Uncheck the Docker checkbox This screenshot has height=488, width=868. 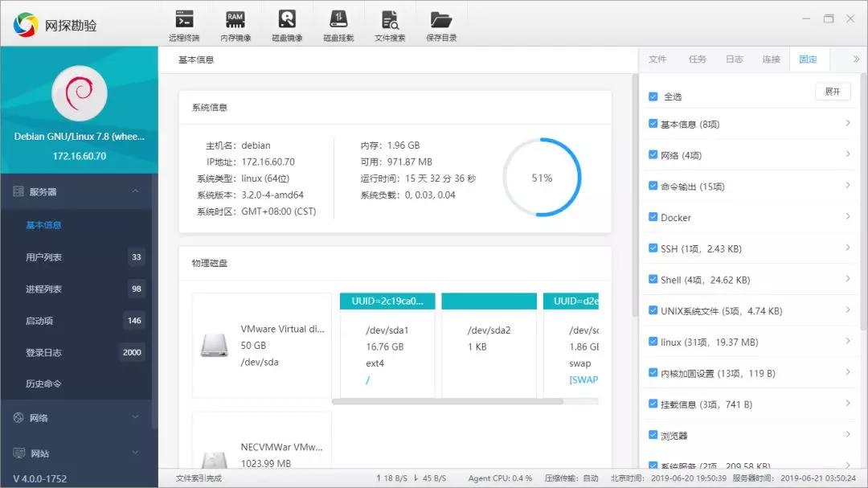653,217
